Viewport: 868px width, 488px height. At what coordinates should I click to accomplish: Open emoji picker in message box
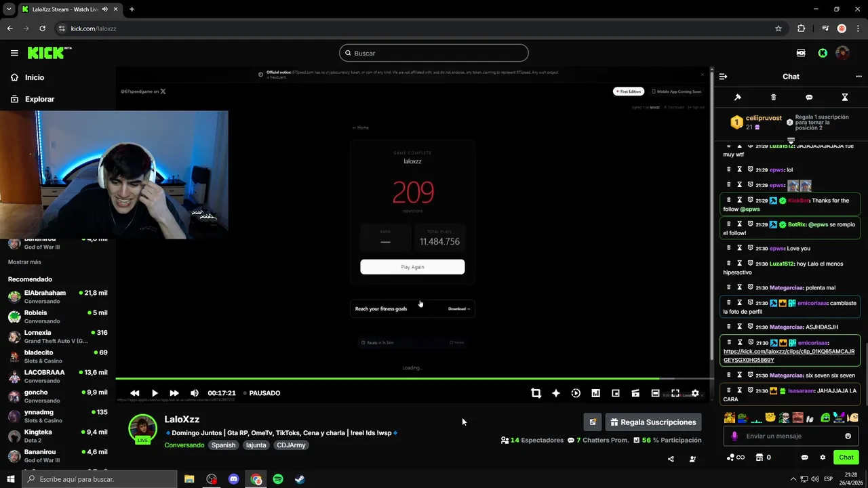[x=848, y=436]
